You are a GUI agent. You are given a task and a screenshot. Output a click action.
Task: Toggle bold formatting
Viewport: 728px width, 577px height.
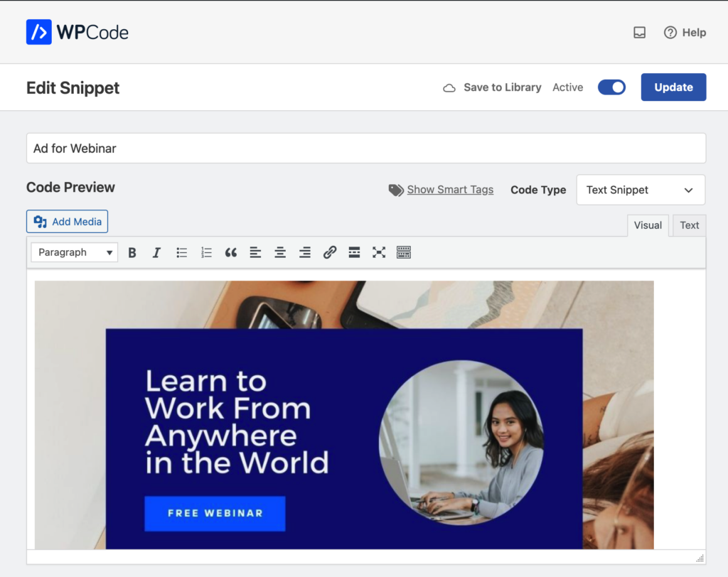[x=132, y=252]
